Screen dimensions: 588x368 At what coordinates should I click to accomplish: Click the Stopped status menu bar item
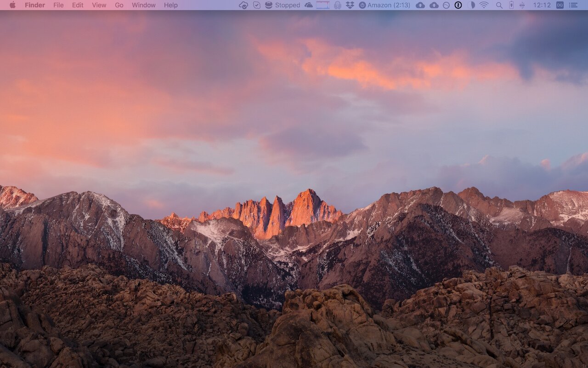(x=283, y=5)
